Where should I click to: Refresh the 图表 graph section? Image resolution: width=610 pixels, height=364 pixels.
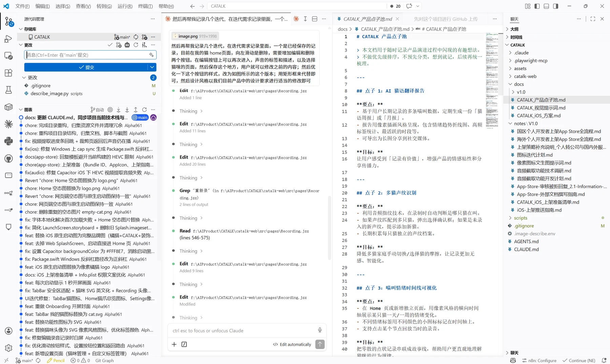pos(144,109)
